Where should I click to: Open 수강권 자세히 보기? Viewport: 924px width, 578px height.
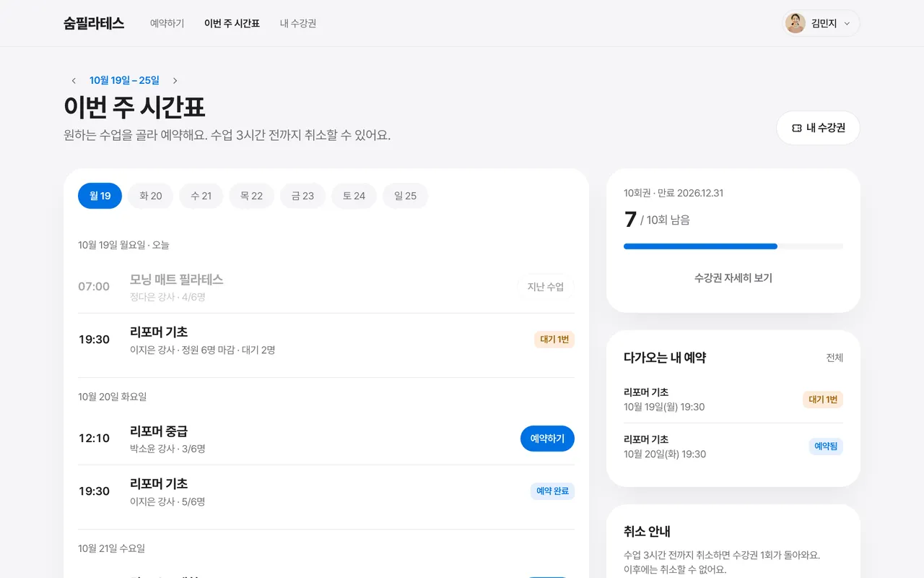(x=733, y=278)
